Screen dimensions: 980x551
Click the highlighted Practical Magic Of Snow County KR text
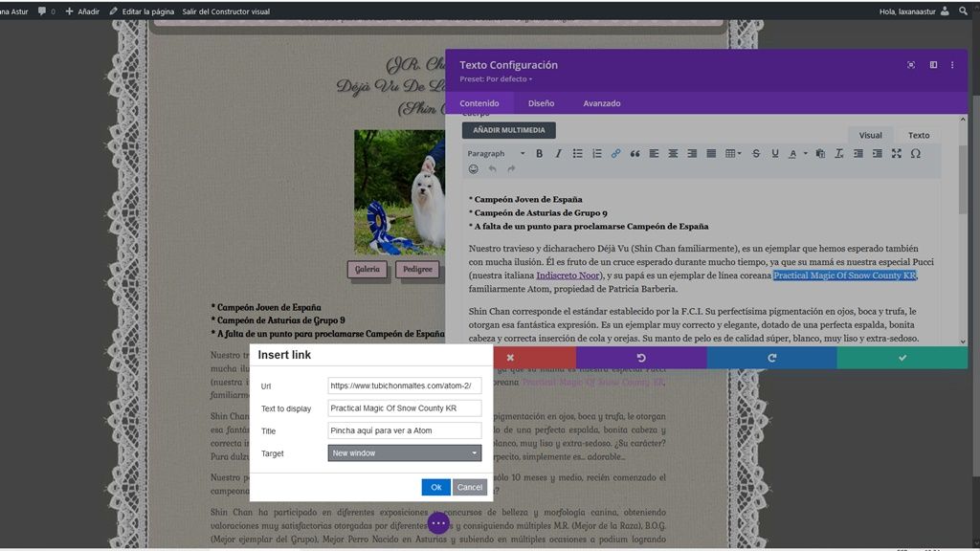click(844, 275)
